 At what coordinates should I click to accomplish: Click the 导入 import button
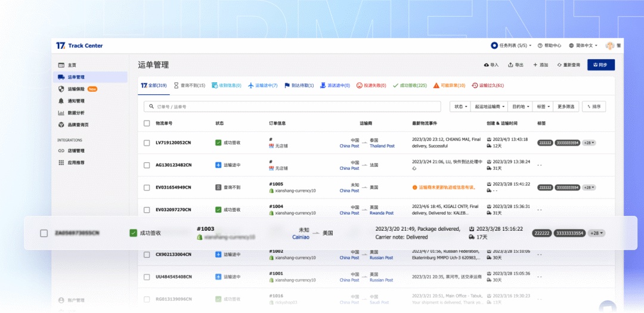point(491,65)
